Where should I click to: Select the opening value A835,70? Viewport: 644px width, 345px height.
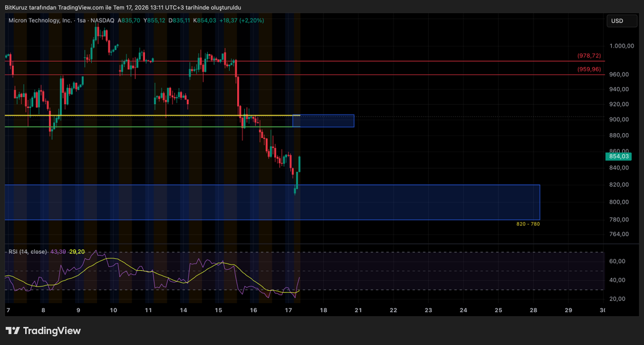(x=129, y=20)
